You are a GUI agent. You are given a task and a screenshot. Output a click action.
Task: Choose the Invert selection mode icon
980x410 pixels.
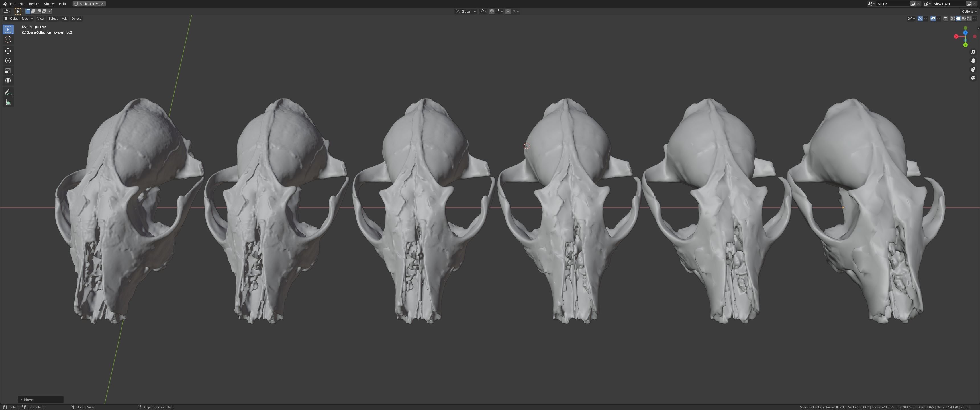(x=44, y=11)
